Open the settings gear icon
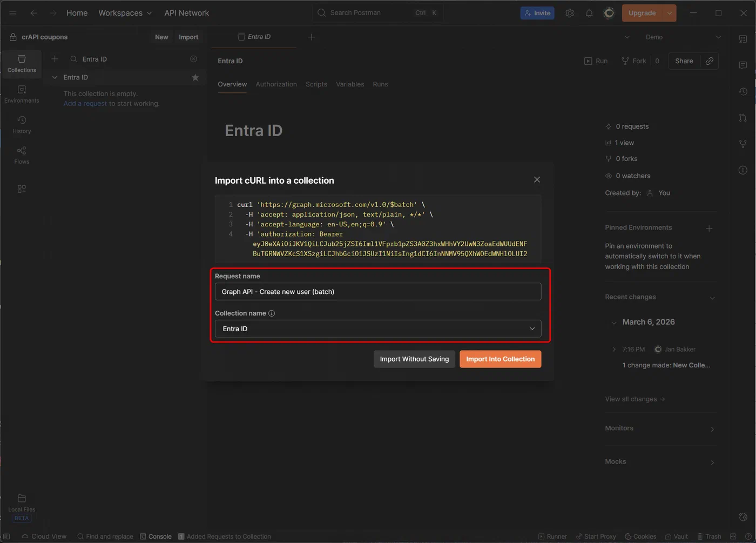This screenshot has height=543, width=756. pyautogui.click(x=570, y=13)
